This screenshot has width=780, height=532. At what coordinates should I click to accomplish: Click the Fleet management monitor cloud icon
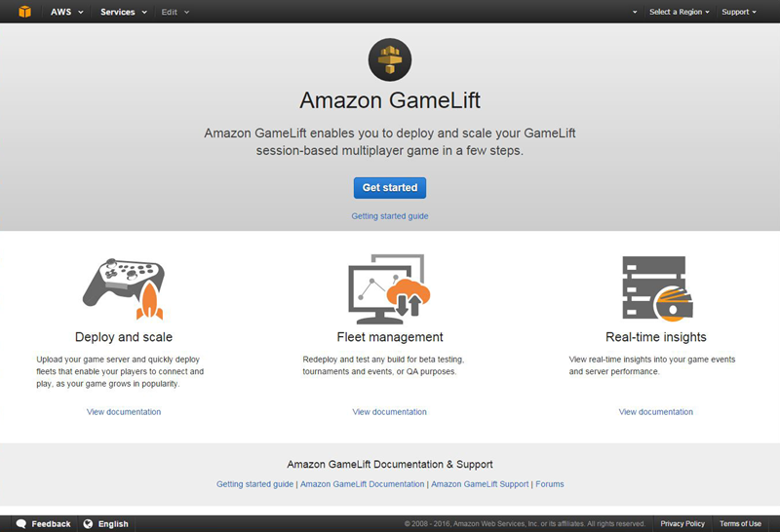pyautogui.click(x=389, y=289)
